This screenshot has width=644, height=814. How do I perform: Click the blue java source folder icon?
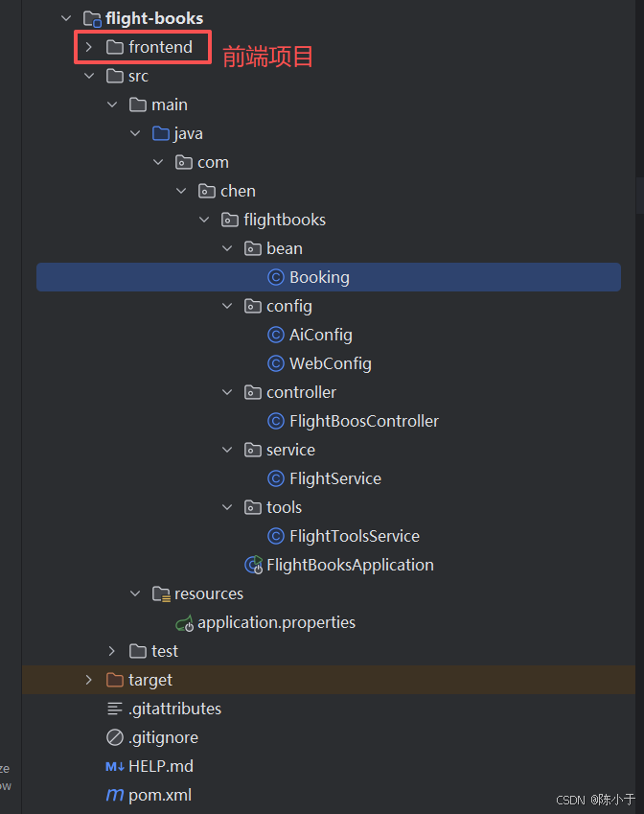point(161,133)
